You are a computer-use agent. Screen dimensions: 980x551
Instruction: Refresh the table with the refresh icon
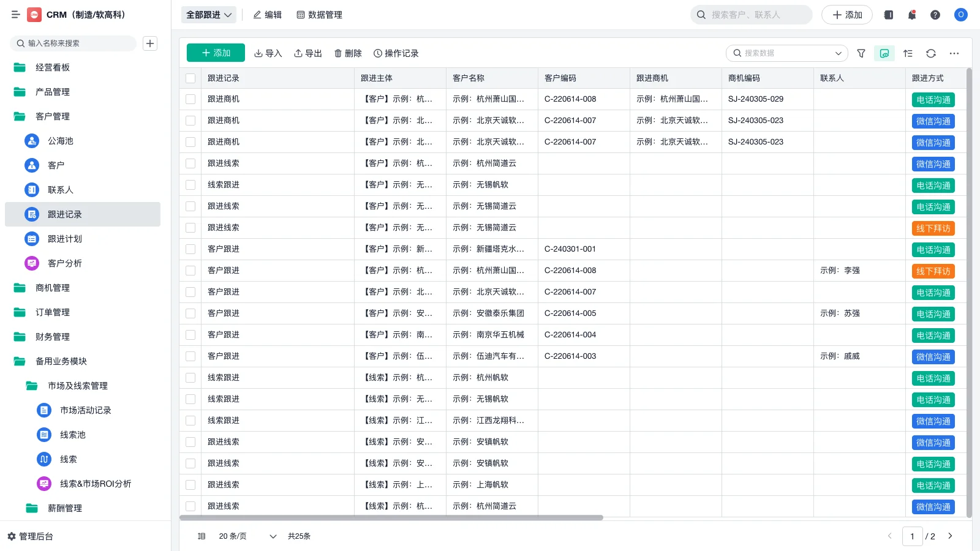click(x=931, y=53)
